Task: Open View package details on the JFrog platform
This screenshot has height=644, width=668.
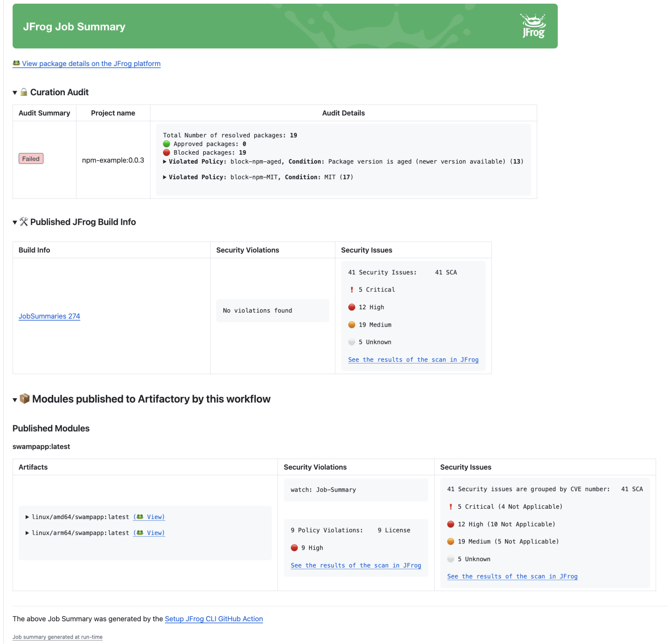Action: pos(91,63)
